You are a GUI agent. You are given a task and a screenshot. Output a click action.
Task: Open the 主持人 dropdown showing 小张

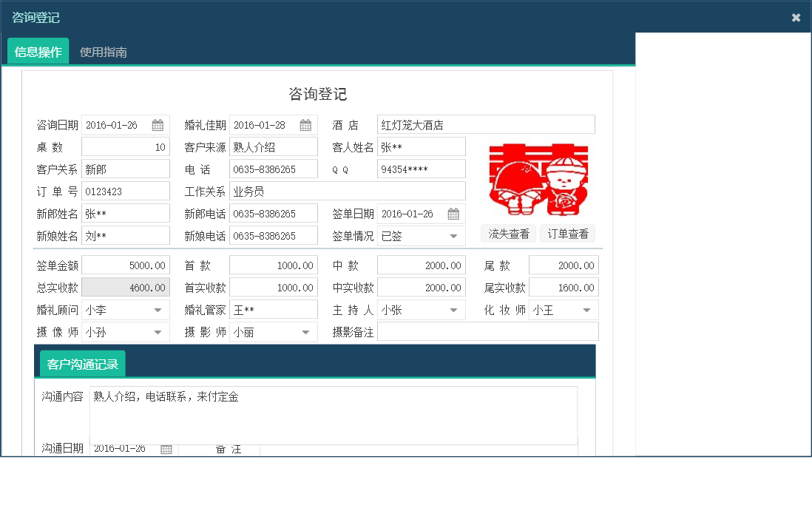click(453, 309)
